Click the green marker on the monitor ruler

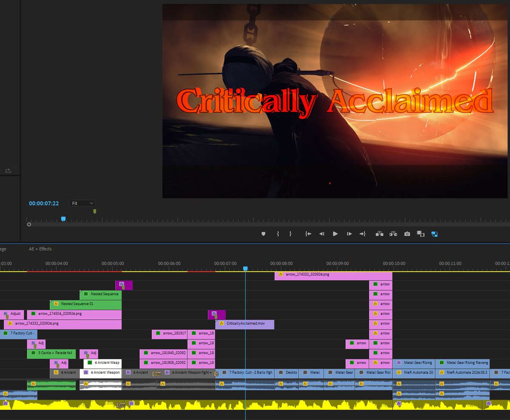94,211
